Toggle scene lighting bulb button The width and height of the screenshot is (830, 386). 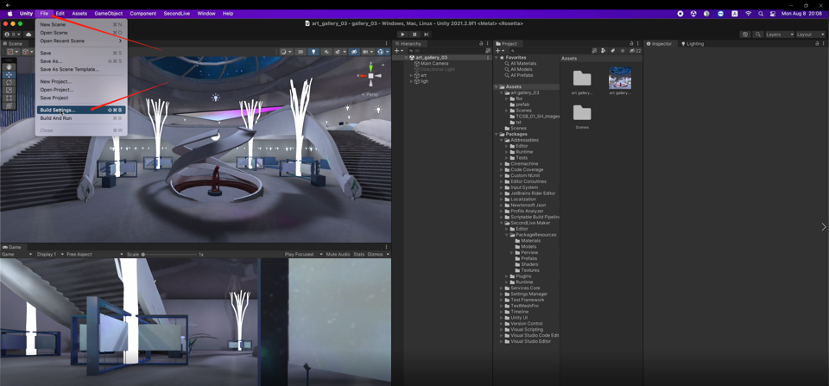click(313, 52)
